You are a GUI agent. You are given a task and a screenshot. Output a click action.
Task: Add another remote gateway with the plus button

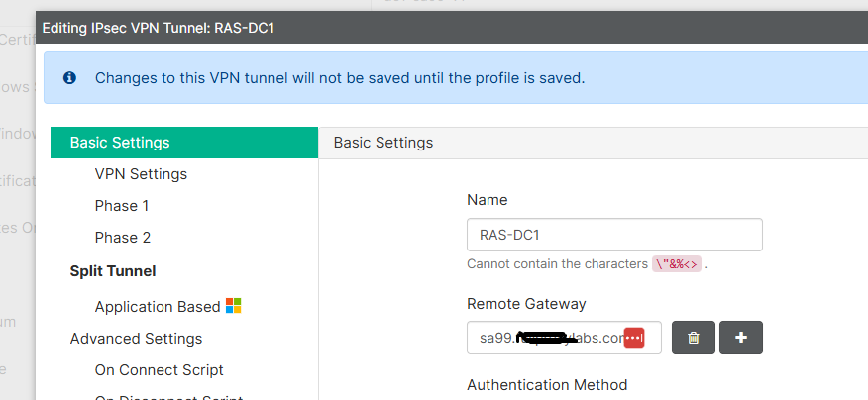click(741, 338)
